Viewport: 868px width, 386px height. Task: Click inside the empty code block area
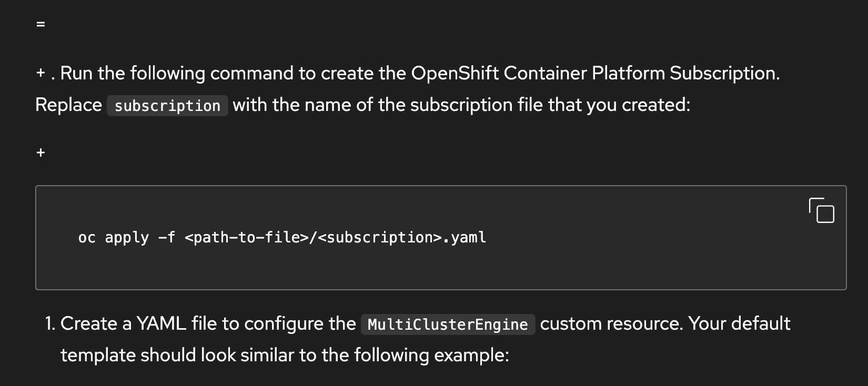(x=631, y=263)
